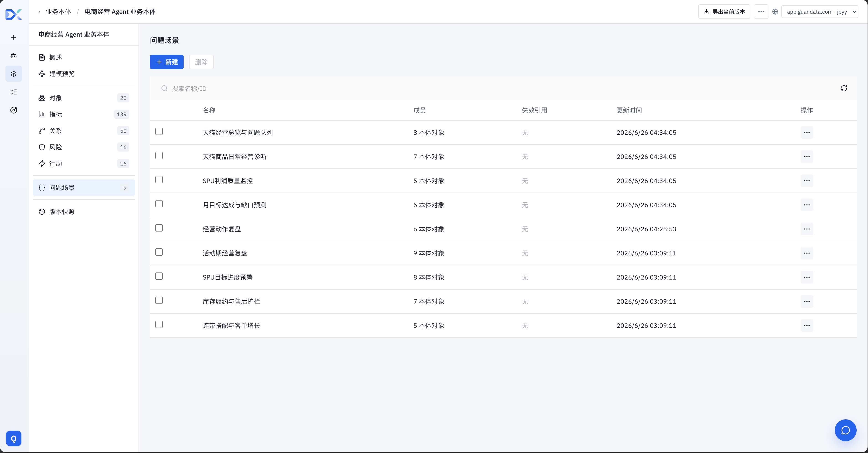This screenshot has width=868, height=453.
Task: Open actions menu for 连带搭配与客单增长
Action: (807, 326)
